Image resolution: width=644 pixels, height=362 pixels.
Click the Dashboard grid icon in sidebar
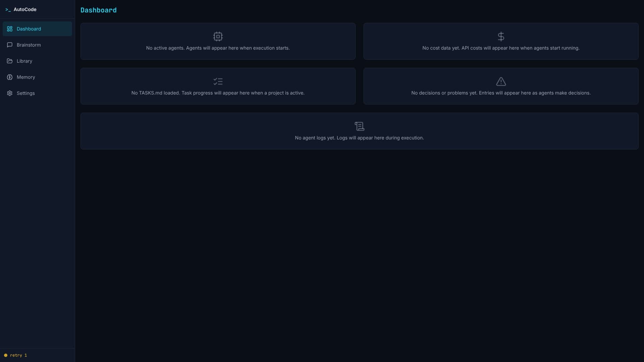click(x=10, y=29)
